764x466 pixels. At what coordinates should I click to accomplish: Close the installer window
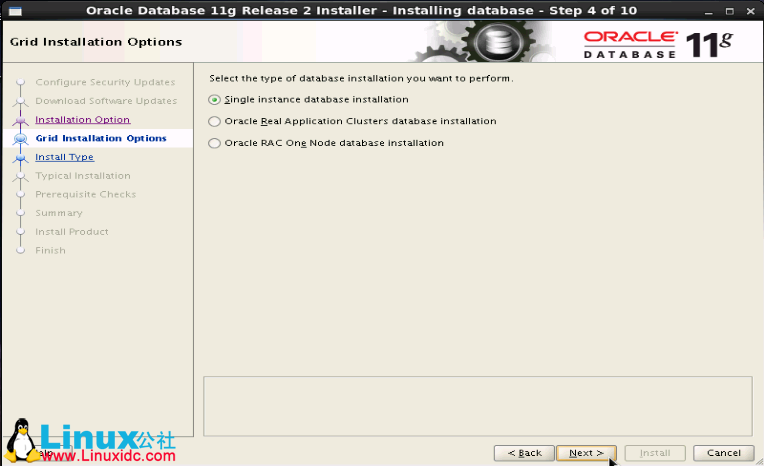(750, 11)
